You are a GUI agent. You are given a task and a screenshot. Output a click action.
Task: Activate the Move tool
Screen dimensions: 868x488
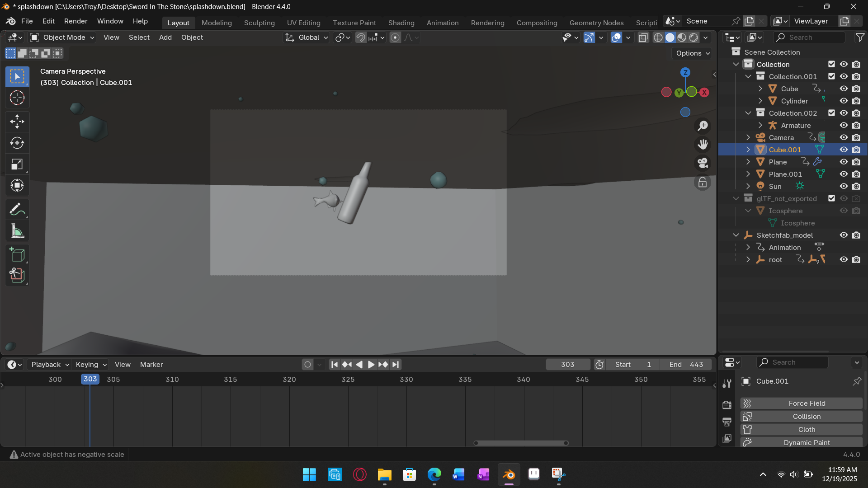17,121
